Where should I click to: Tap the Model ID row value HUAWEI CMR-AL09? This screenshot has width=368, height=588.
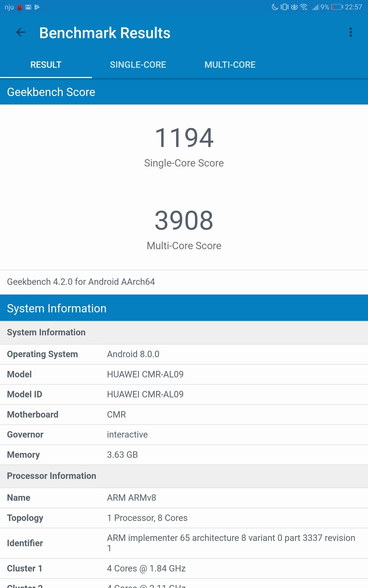pos(145,394)
